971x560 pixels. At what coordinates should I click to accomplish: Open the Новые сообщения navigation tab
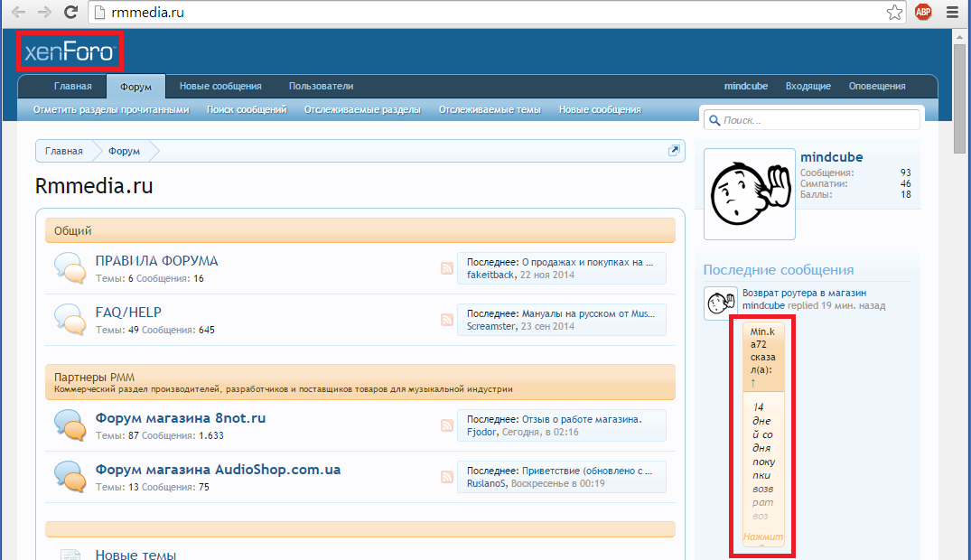220,86
